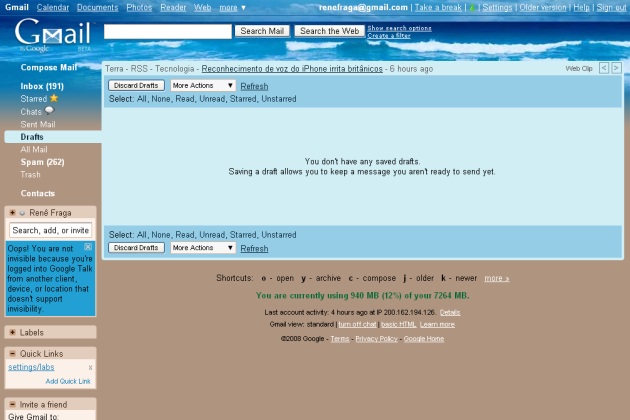Expand the René Fraga chat panel
This screenshot has width=630, height=420.
pyautogui.click(x=12, y=212)
